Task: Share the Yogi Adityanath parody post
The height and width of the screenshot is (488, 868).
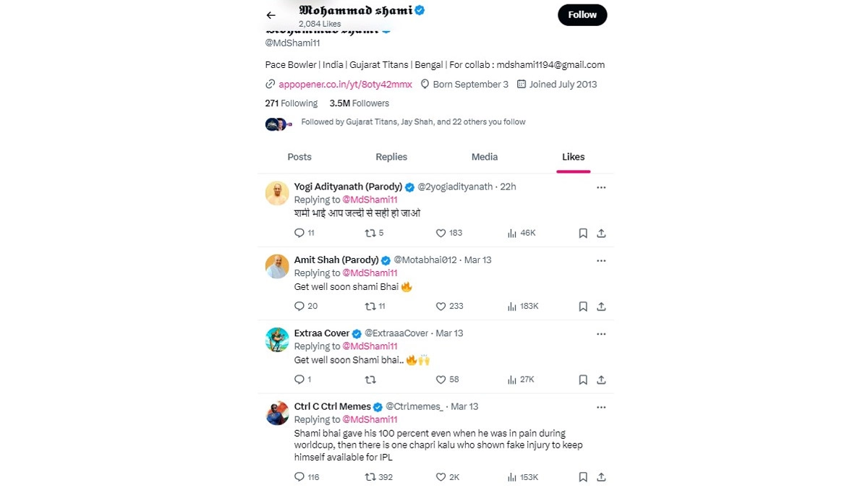Action: [x=601, y=233]
